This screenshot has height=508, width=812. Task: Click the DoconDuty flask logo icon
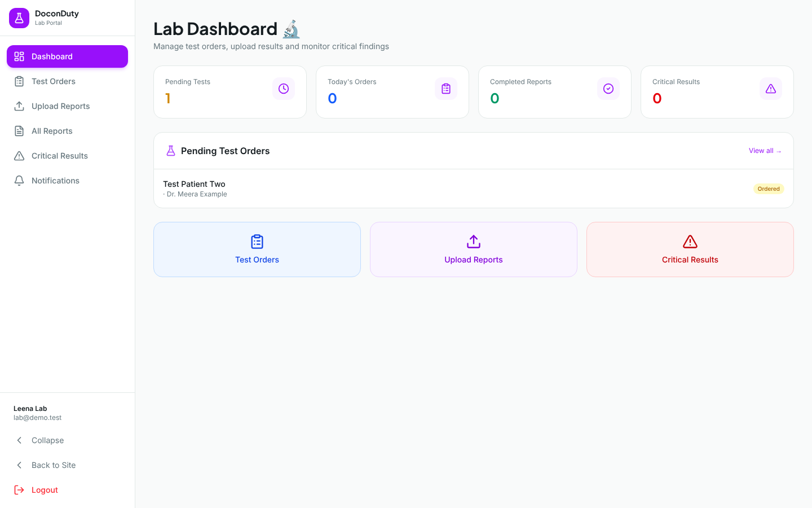(19, 18)
